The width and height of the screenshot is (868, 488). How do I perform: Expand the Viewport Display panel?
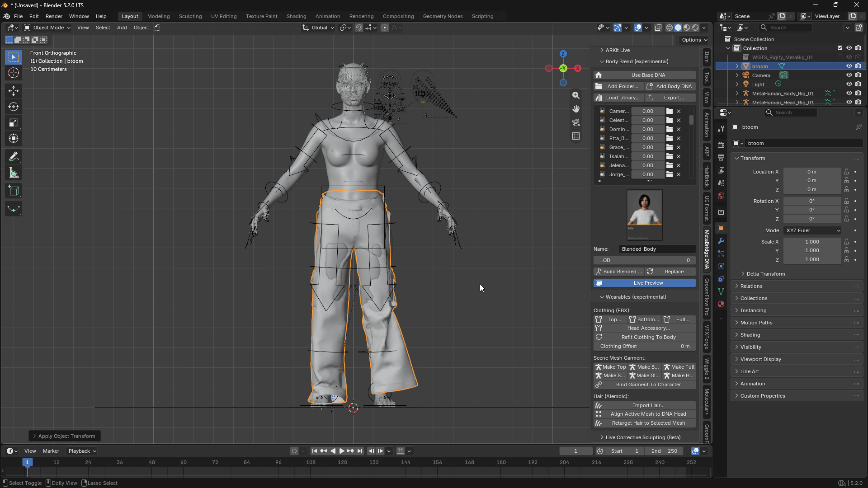coord(797,359)
